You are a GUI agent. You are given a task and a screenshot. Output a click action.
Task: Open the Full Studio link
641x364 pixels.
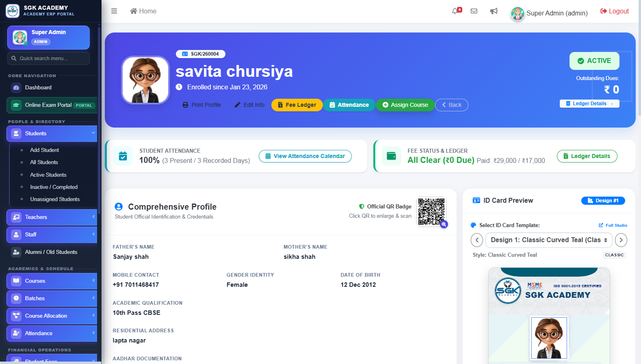[x=613, y=225]
